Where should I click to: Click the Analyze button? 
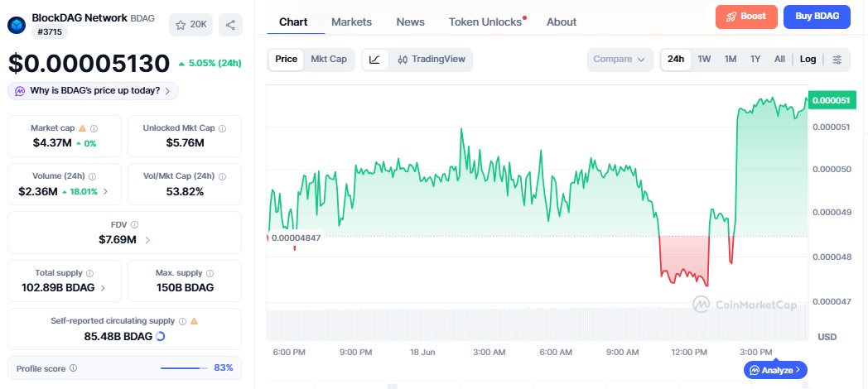(x=775, y=370)
